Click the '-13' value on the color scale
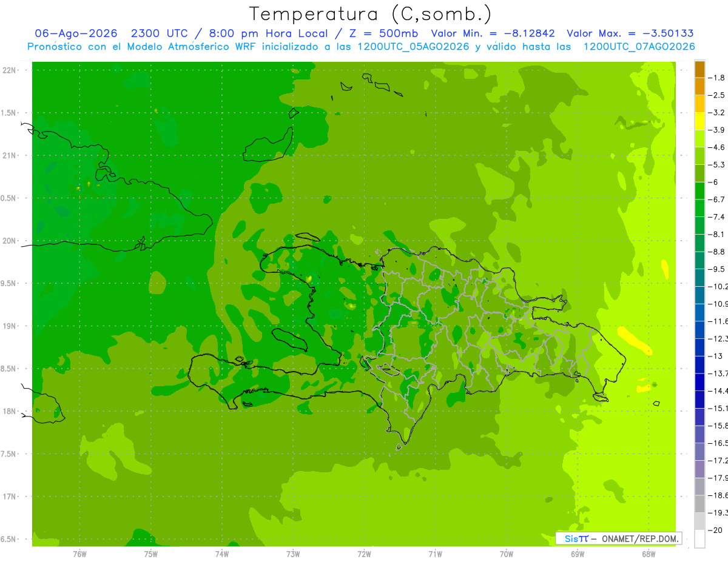This screenshot has width=728, height=562. point(716,356)
